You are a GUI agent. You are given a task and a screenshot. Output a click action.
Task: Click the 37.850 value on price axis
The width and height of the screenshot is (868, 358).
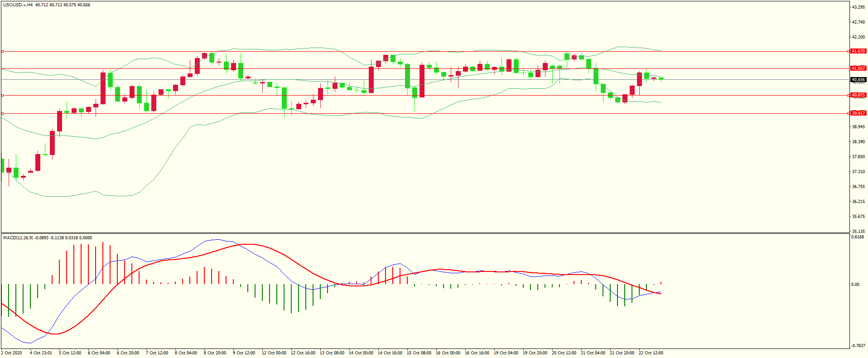point(858,157)
